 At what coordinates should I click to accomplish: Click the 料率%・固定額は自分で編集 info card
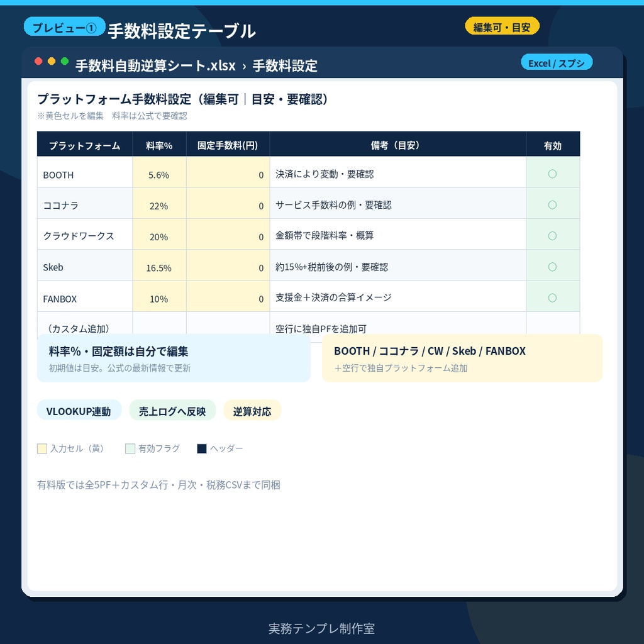pos(174,358)
